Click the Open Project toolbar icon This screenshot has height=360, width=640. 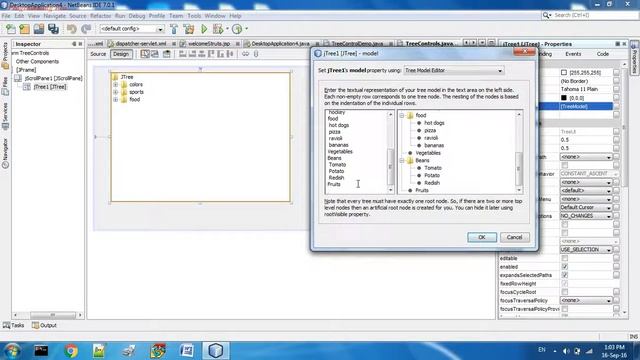point(39,29)
